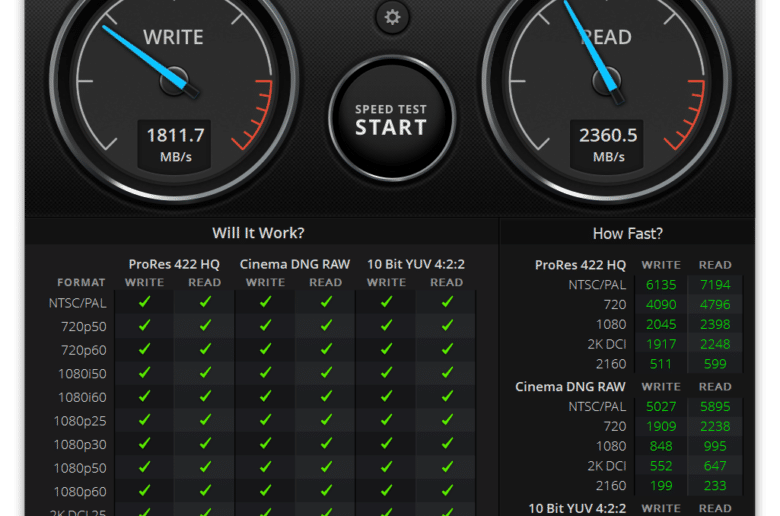
Task: Click the ProRes NTSC/PAL write value 6135
Action: 661,285
